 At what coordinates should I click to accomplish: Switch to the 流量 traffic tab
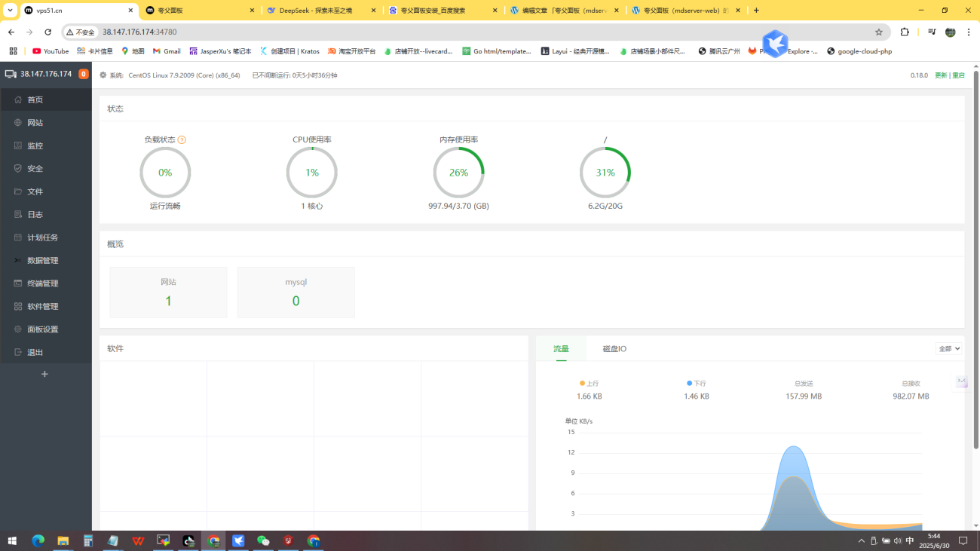tap(561, 349)
